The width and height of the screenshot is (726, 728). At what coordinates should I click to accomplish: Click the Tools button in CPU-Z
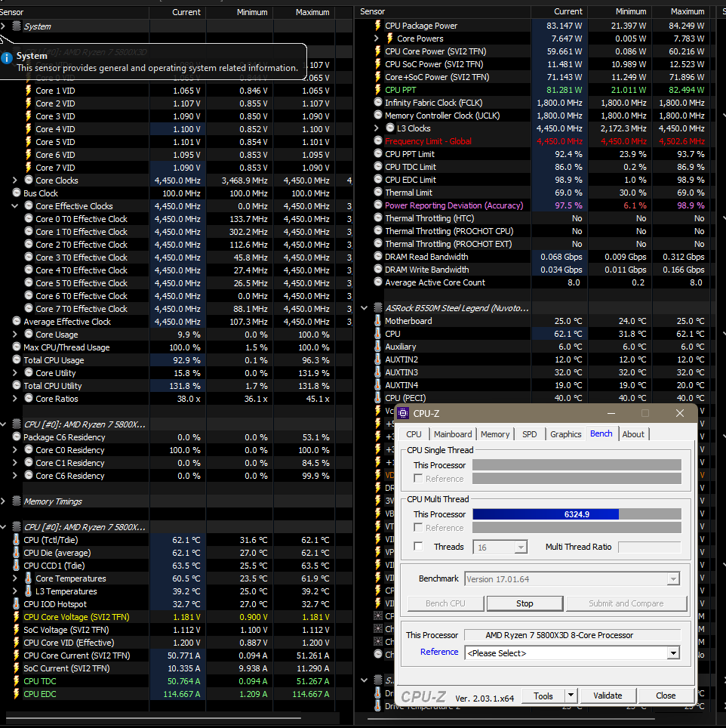click(543, 695)
